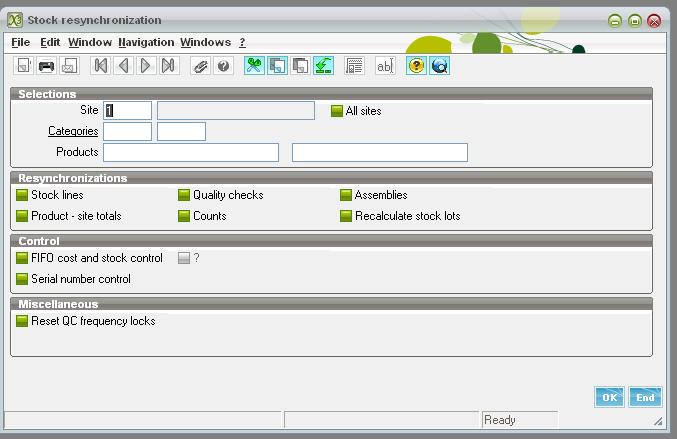This screenshot has width=677, height=439.
Task: Click the highlighted copy icon
Action: (x=277, y=66)
